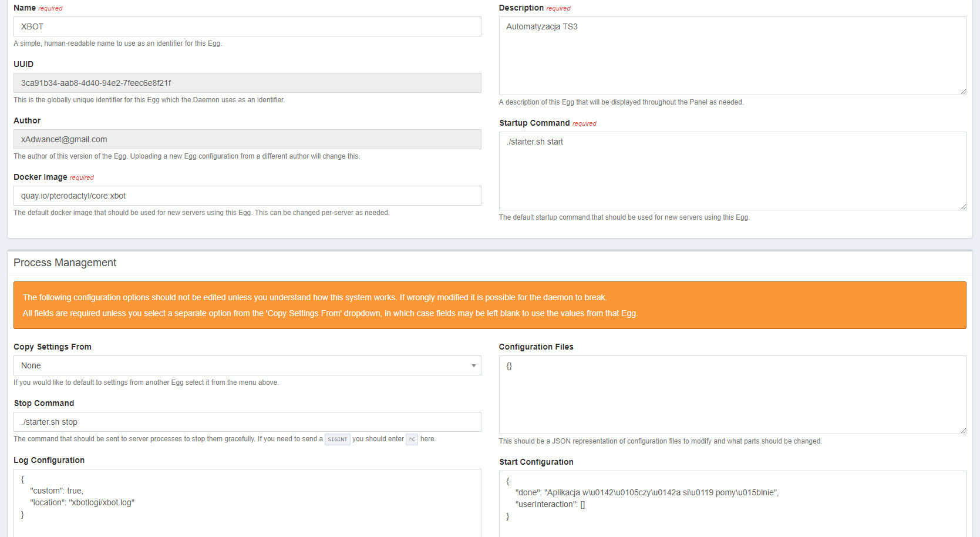This screenshot has height=537, width=980.
Task: Click the Startup Command resize grip
Action: [963, 207]
